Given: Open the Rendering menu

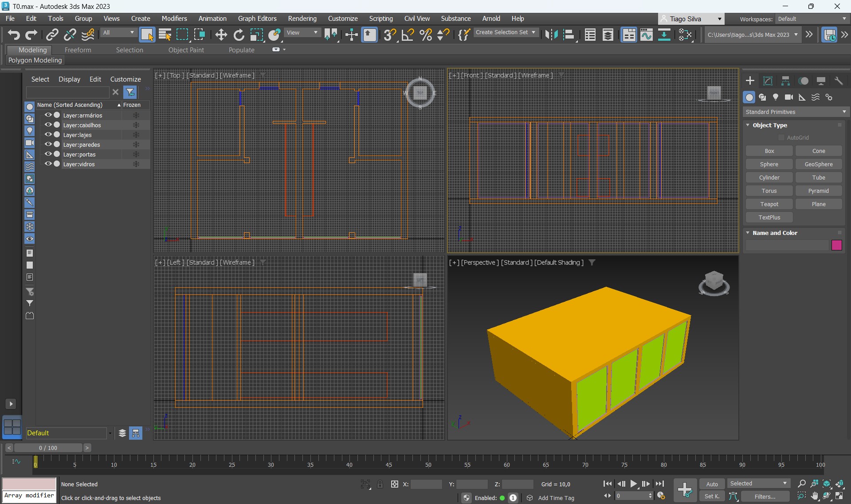Looking at the screenshot, I should pos(302,19).
